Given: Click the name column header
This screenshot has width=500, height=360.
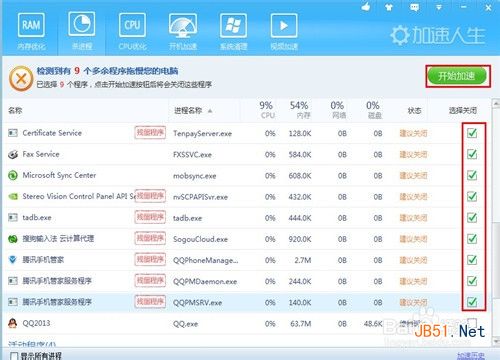Looking at the screenshot, I should click(x=15, y=110).
